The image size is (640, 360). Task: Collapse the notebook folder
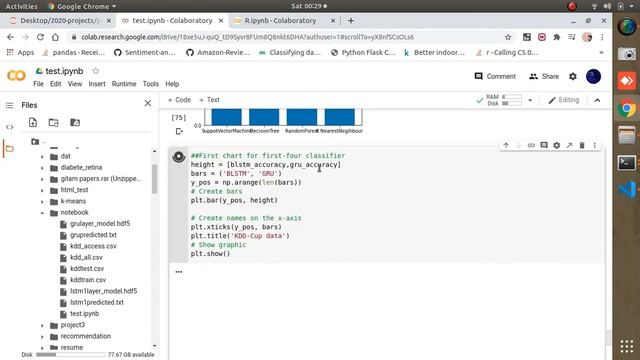(42, 213)
